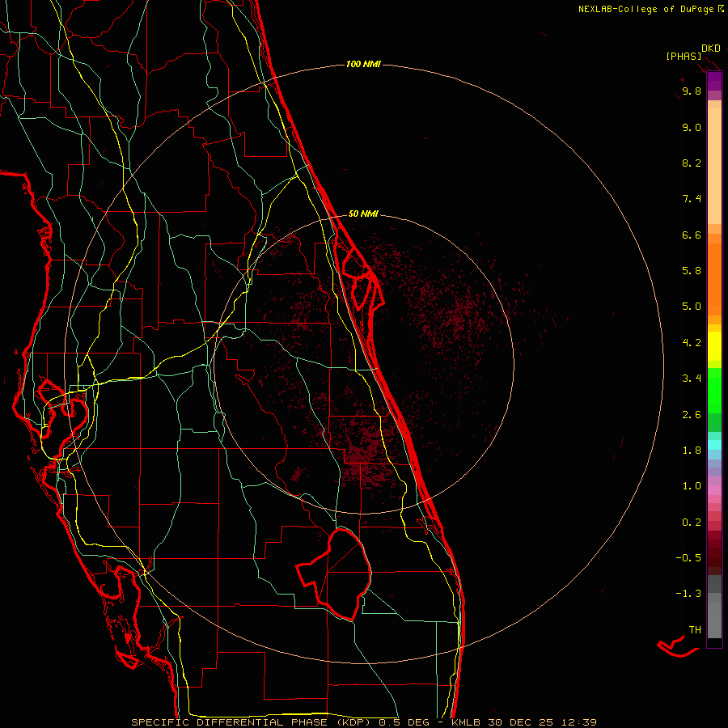Click the TH label near legend bottom
The height and width of the screenshot is (728, 728).
(x=695, y=629)
